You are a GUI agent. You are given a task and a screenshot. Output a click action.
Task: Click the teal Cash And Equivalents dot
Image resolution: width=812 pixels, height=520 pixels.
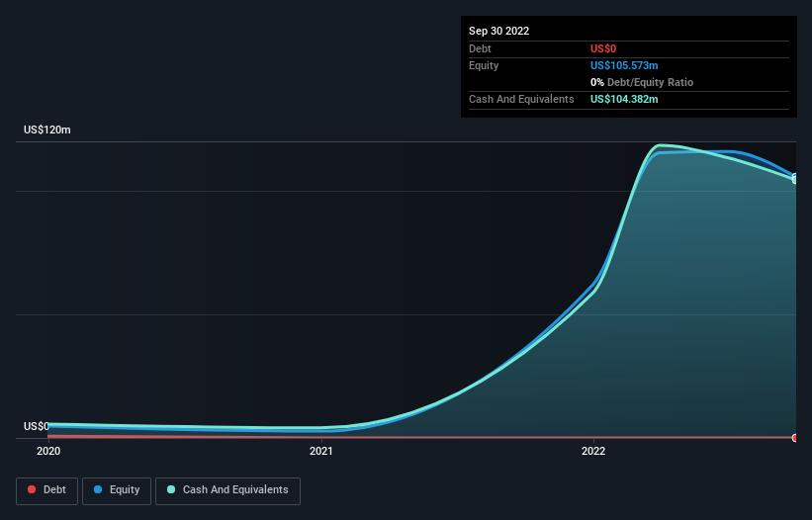(x=171, y=489)
